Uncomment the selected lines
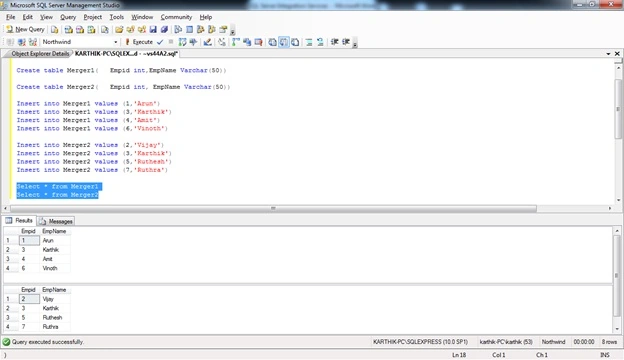The width and height of the screenshot is (624, 360). 320,42
